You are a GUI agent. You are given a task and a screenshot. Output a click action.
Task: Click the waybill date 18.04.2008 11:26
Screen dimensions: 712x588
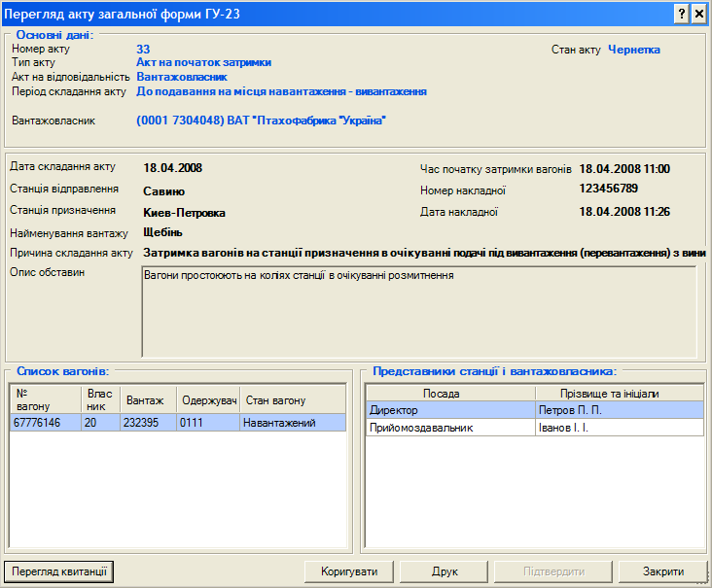[624, 212]
